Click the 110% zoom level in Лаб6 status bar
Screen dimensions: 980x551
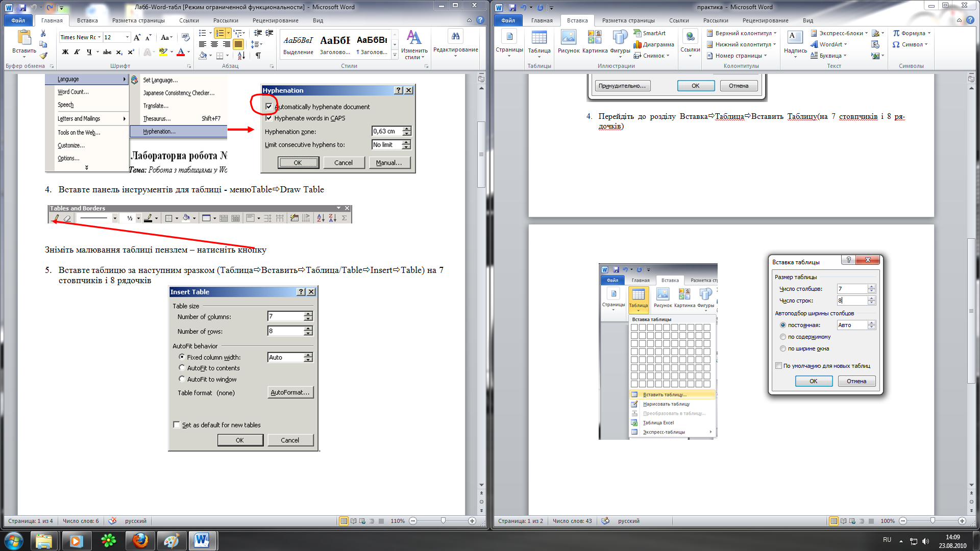pos(398,521)
